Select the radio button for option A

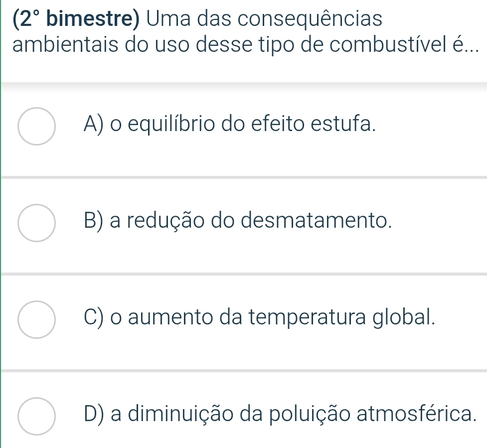coord(36,127)
